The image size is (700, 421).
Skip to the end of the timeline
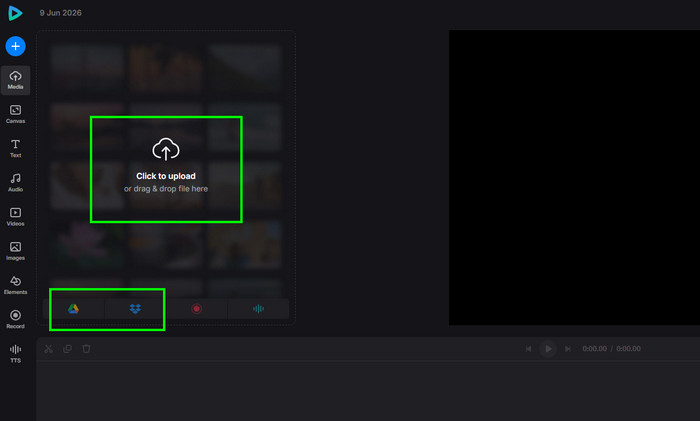click(568, 349)
